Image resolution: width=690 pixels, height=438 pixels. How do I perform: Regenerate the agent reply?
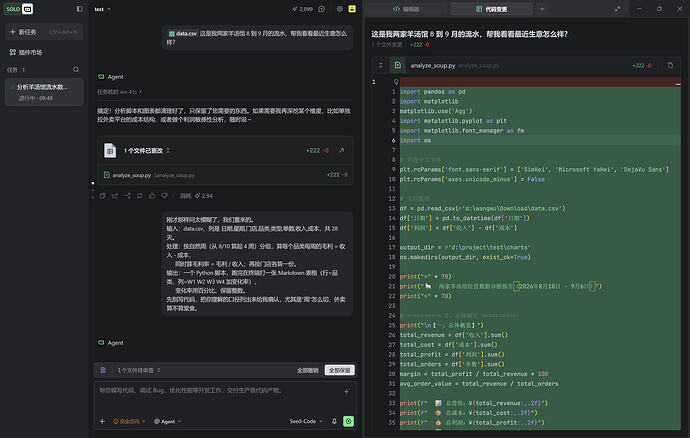tap(139, 196)
